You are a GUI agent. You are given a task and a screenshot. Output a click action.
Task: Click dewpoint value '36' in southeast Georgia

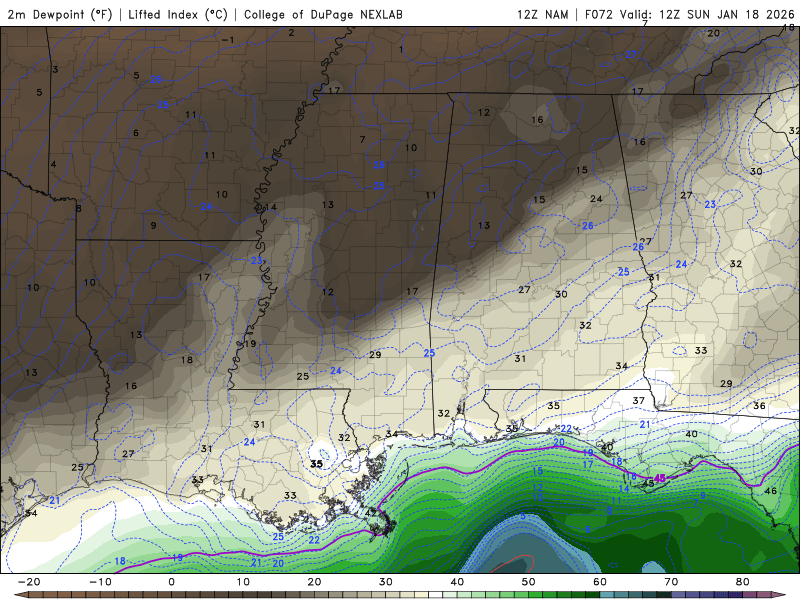point(759,406)
